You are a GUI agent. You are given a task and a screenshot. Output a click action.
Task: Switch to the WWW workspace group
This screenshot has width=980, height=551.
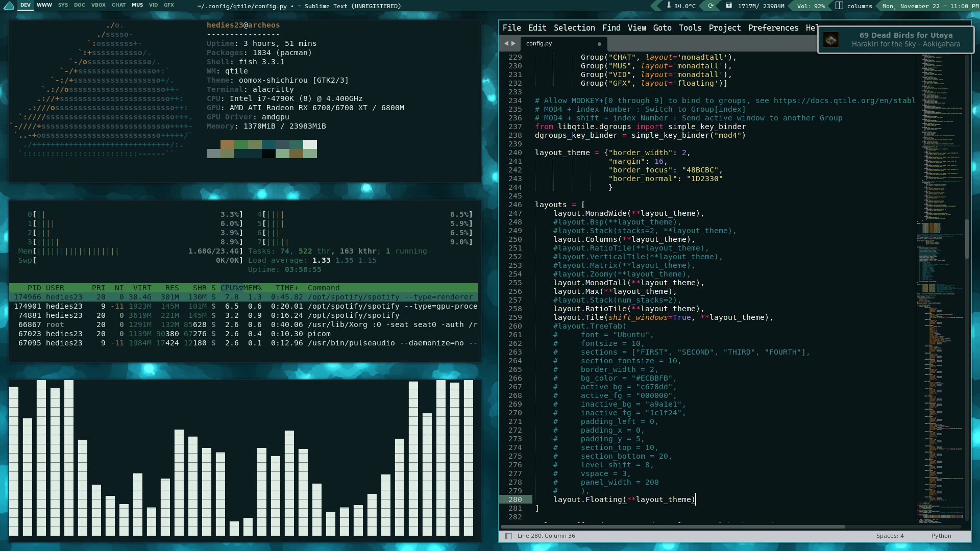pos(44,5)
